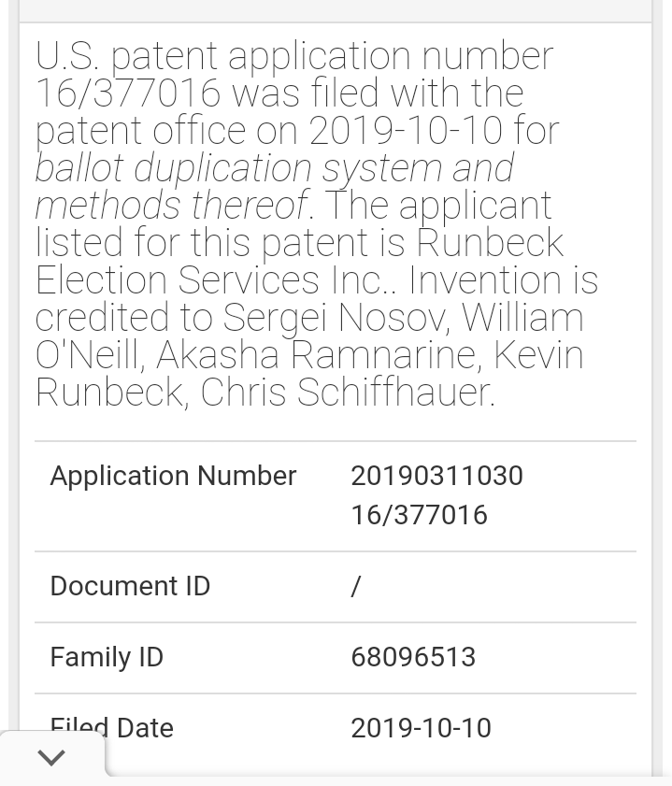
Task: Click the Document ID label
Action: [x=130, y=586]
